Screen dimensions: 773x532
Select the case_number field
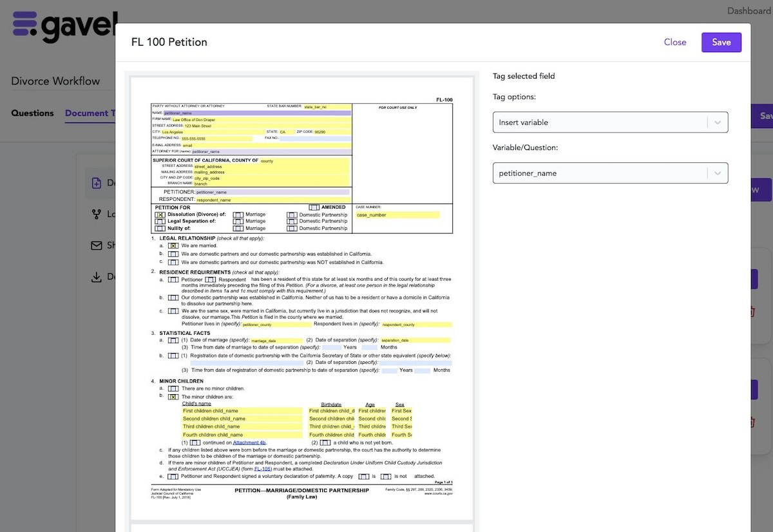point(397,215)
